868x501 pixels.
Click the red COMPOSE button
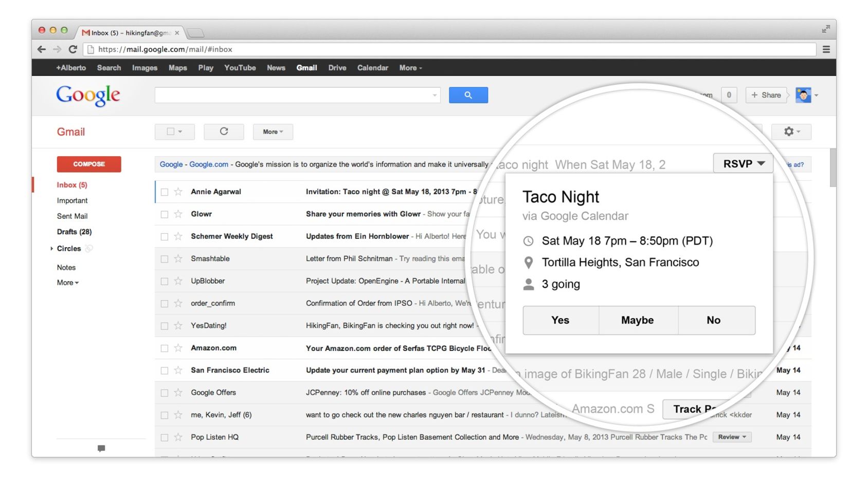(89, 164)
